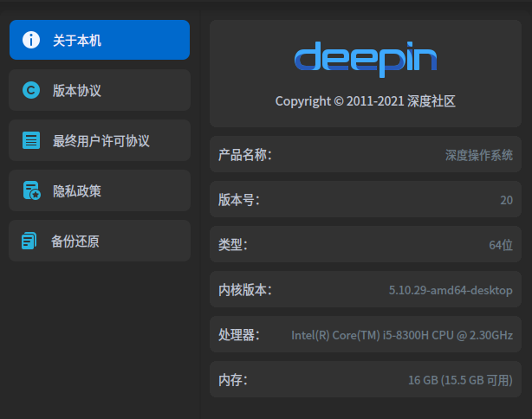
Task: Click the info icon next to 关于本机
Action: (x=31, y=40)
